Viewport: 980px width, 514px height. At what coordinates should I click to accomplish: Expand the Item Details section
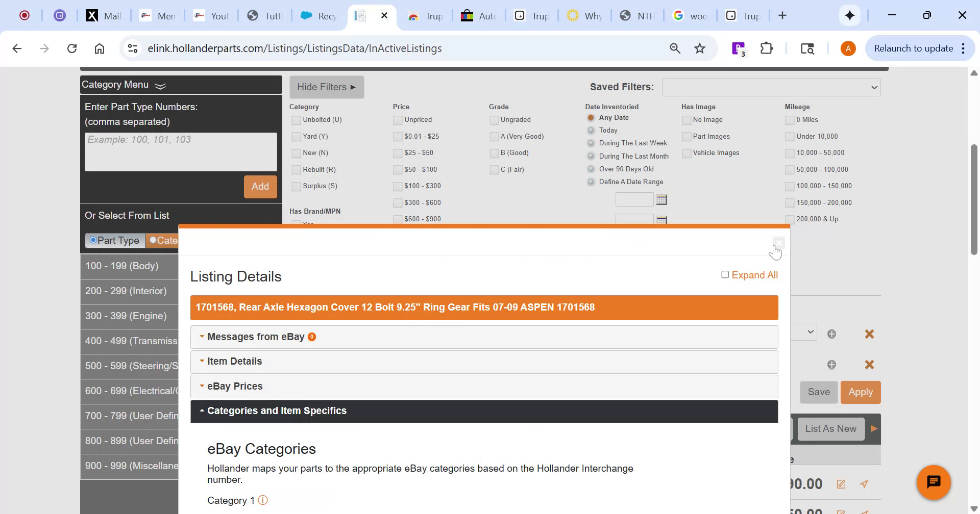point(234,361)
